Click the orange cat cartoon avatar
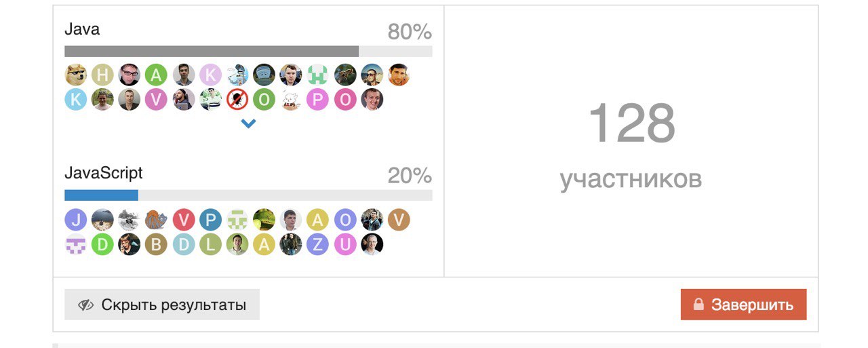Screen dimensions: 868x348 pos(156,220)
